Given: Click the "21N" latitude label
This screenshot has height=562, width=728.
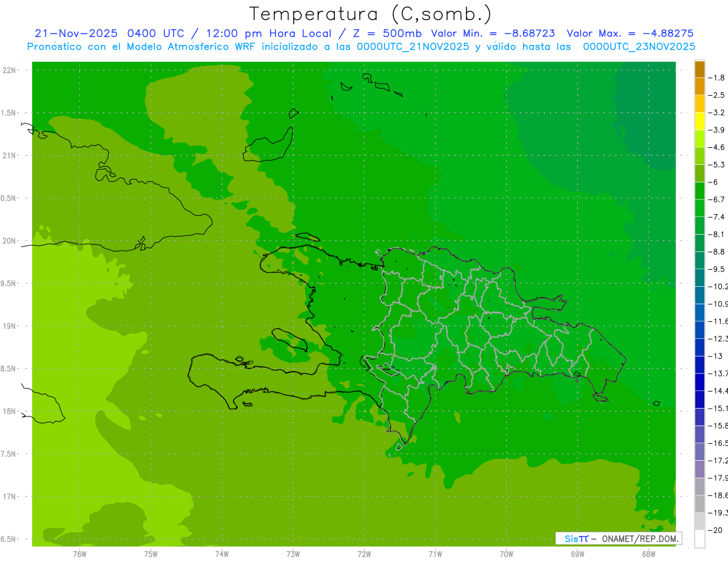Looking at the screenshot, I should pyautogui.click(x=10, y=155).
